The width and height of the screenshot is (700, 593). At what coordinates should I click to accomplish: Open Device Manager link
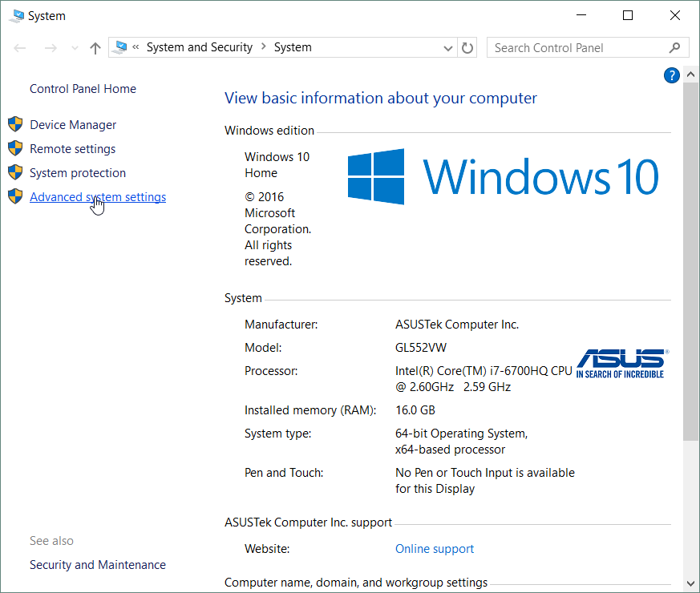click(x=73, y=125)
